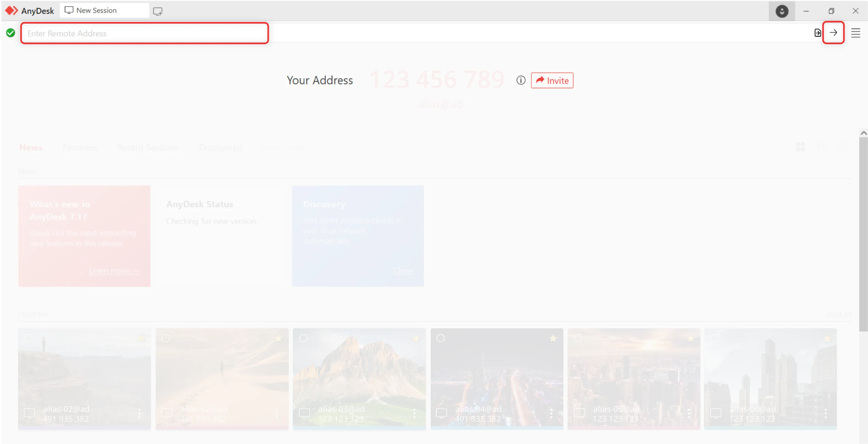Image resolution: width=868 pixels, height=444 pixels.
Task: Click the Enter Remote Address field
Action: coord(144,33)
